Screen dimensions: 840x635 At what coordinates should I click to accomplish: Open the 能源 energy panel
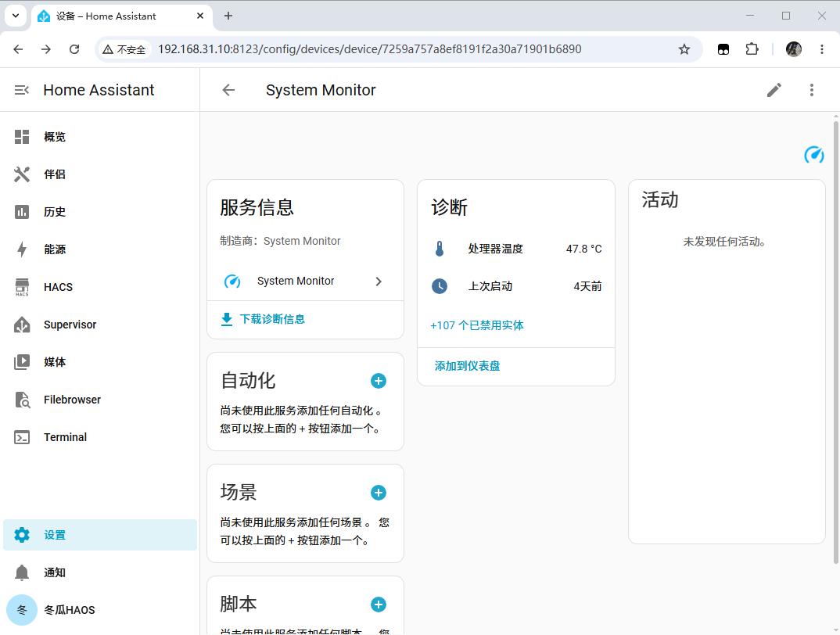pyautogui.click(x=100, y=249)
